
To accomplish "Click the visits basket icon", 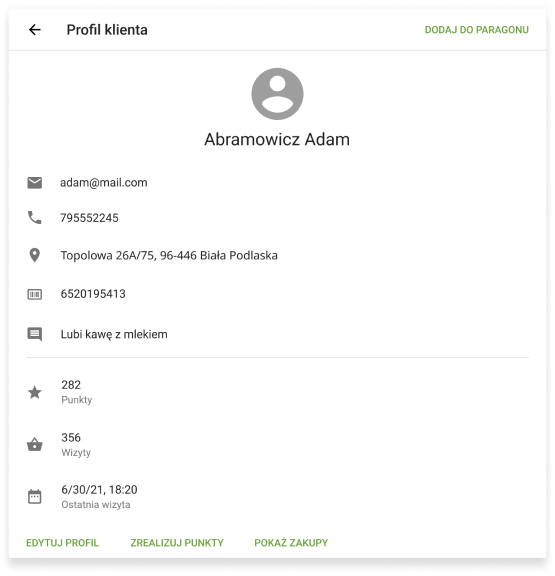I will click(35, 444).
